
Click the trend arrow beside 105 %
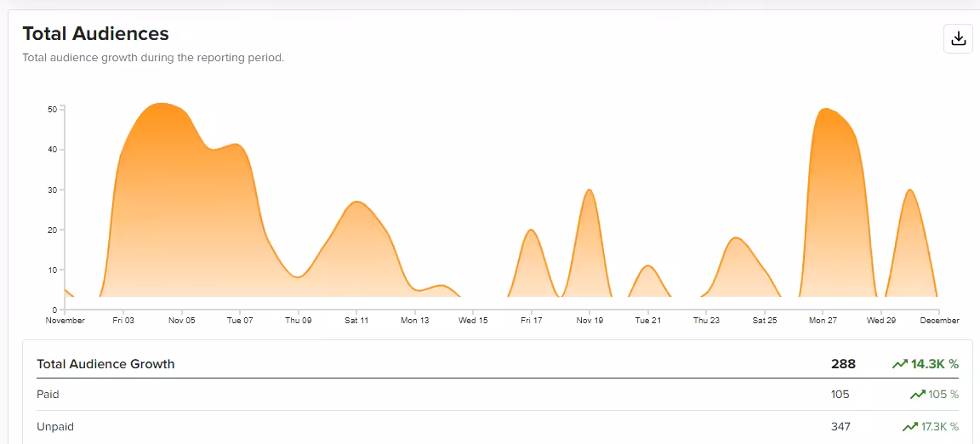pyautogui.click(x=918, y=395)
